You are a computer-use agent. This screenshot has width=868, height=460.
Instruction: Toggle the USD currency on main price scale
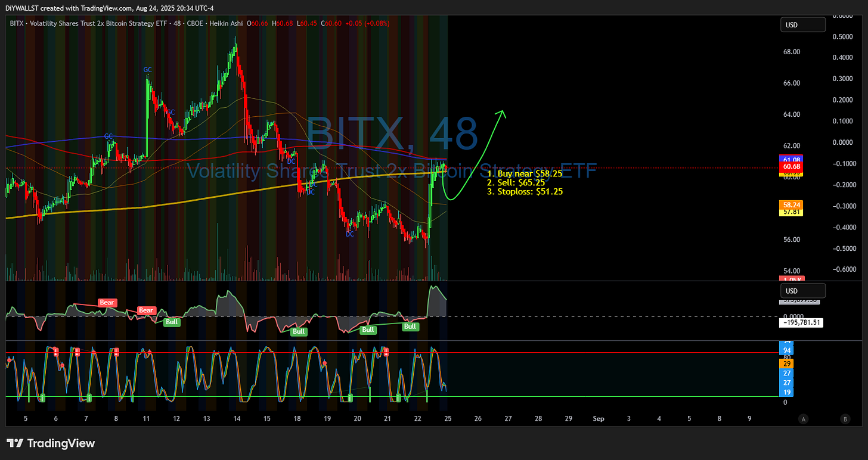(x=802, y=24)
